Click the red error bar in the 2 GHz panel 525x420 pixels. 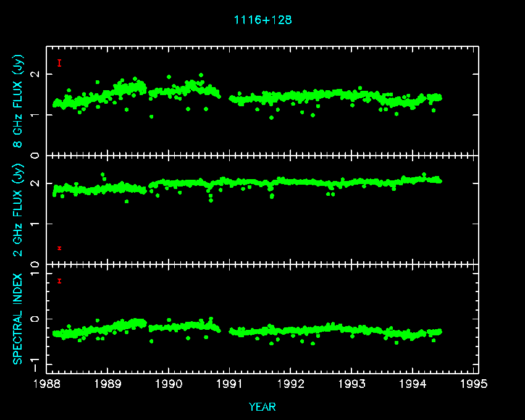[59, 248]
